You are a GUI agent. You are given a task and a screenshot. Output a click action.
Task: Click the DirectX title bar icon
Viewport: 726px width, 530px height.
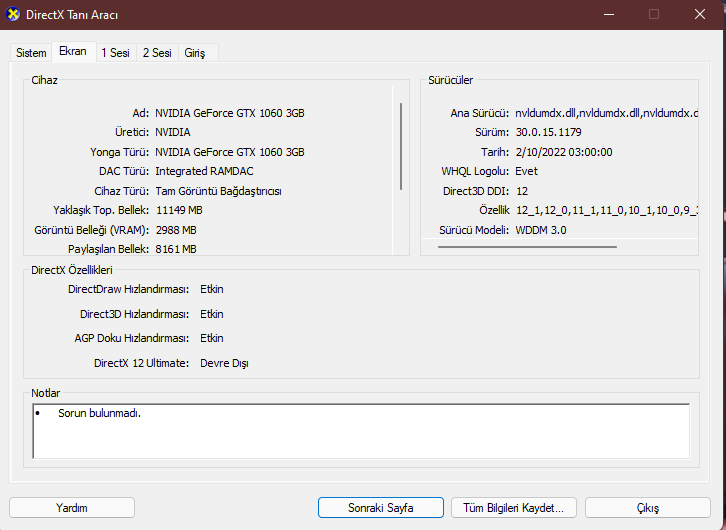[13, 14]
